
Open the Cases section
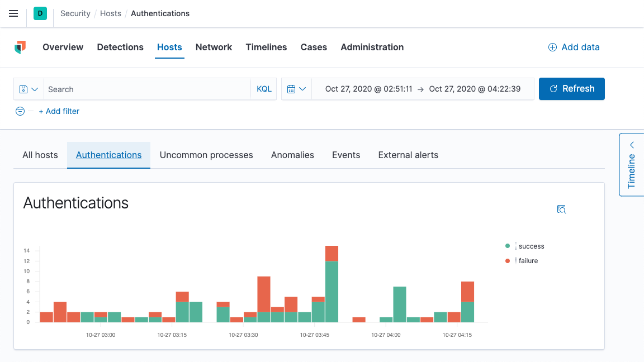tap(314, 47)
